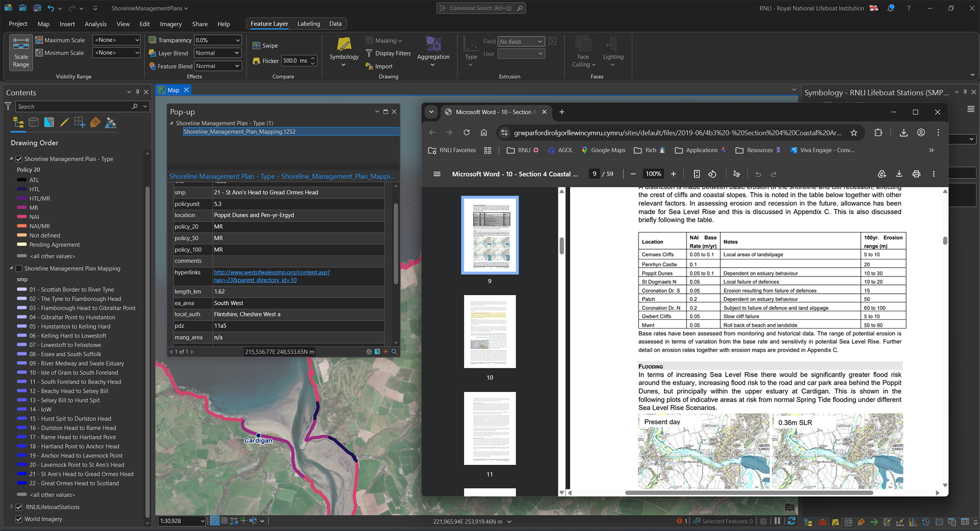980x531 pixels.
Task: Toggle Shoreline Management Plan - Type layer
Action: coord(19,159)
